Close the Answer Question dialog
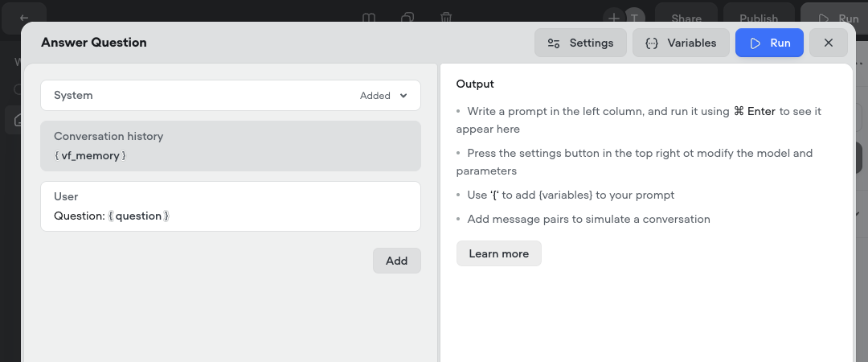 point(828,43)
